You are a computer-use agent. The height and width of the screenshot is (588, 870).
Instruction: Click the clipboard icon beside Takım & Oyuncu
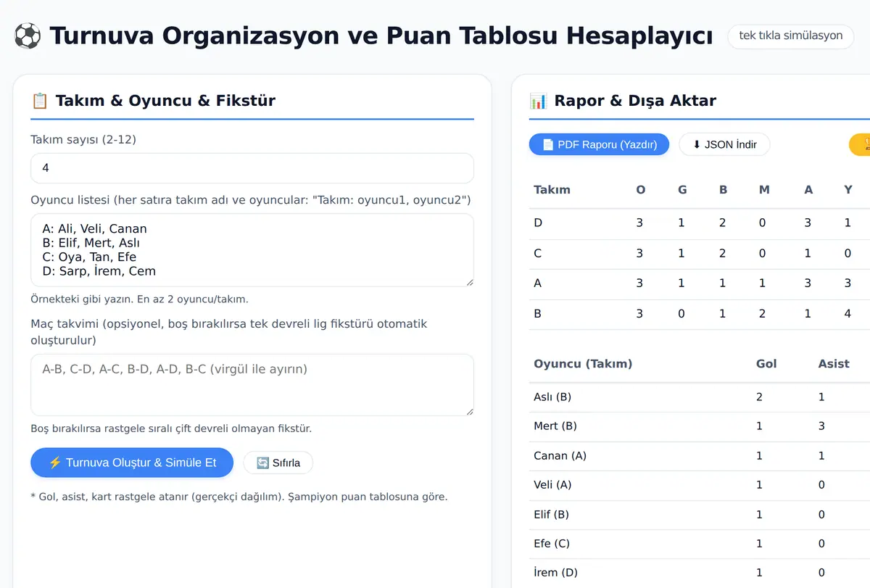pos(39,101)
